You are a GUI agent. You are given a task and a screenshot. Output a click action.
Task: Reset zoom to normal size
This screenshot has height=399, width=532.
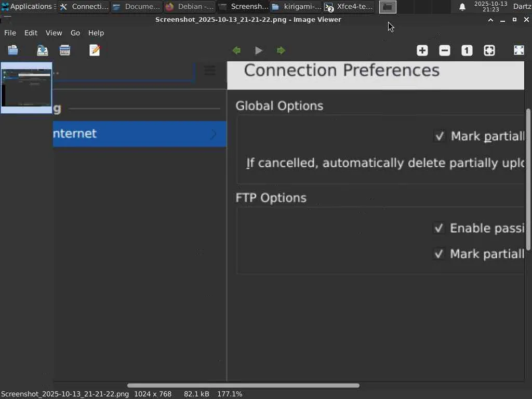pos(467,50)
